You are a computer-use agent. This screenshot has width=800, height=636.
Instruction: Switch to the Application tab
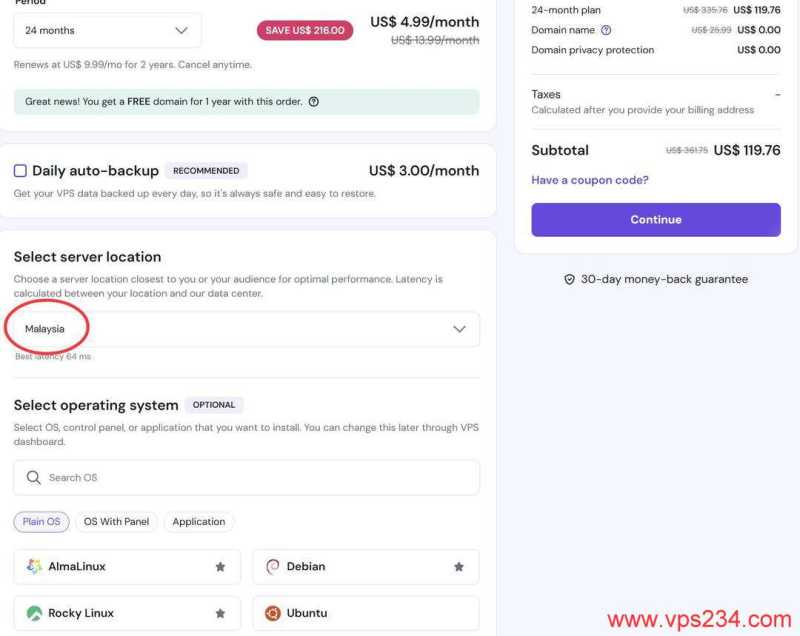(x=199, y=521)
